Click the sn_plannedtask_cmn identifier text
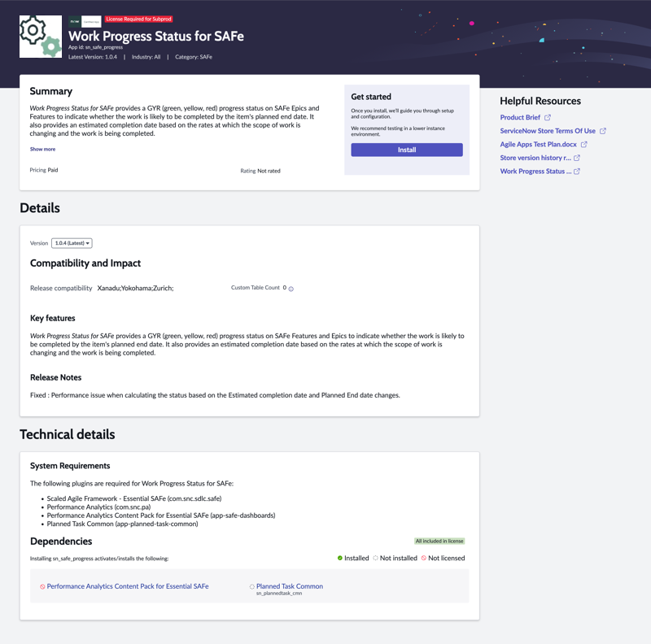Image resolution: width=651 pixels, height=644 pixels. pos(279,594)
